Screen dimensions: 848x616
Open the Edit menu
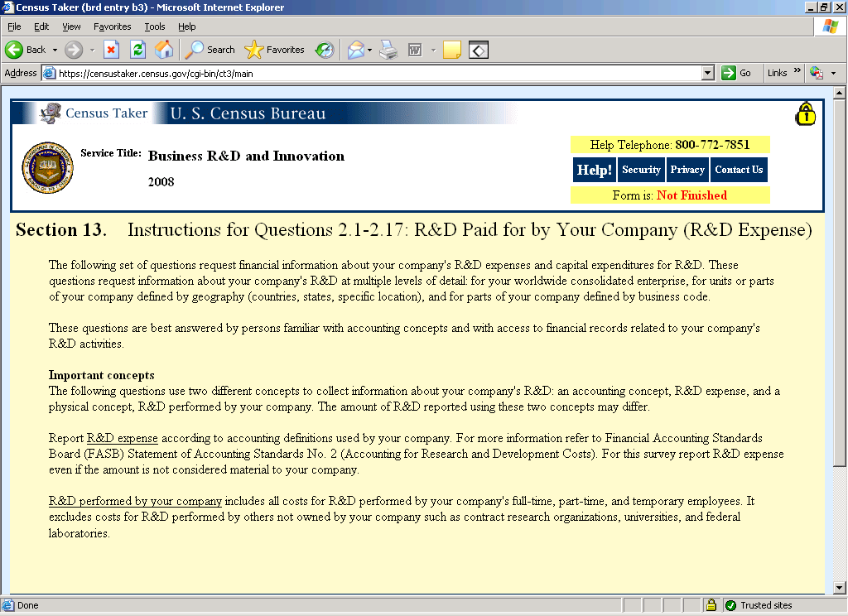tap(41, 26)
